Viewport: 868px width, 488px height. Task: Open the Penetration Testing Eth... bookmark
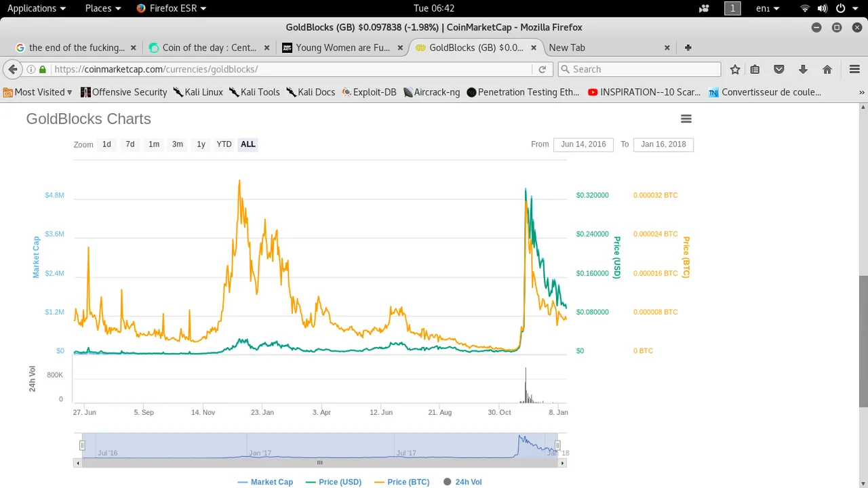click(523, 92)
